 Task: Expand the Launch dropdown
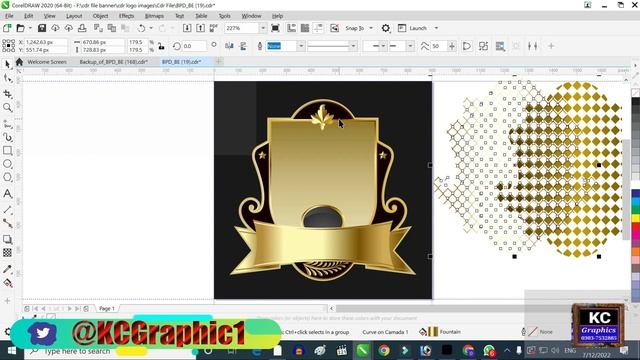tap(436, 28)
